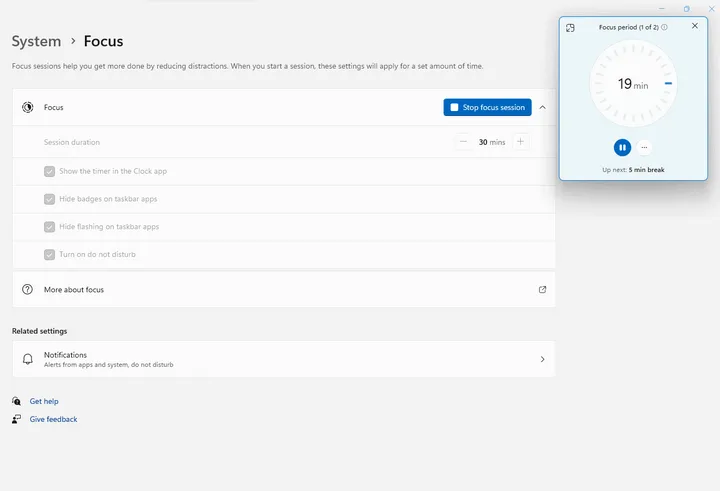Go back to System in breadcrumb
This screenshot has height=491, width=720.
point(36,41)
